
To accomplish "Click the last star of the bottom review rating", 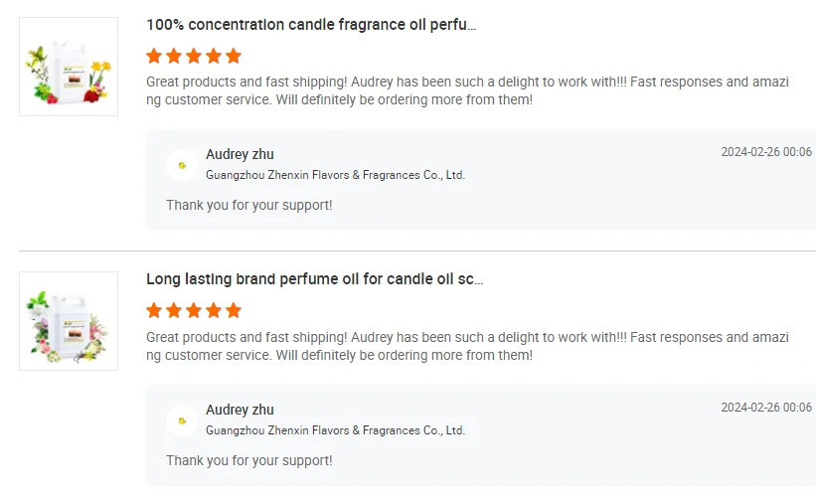I will tap(234, 310).
